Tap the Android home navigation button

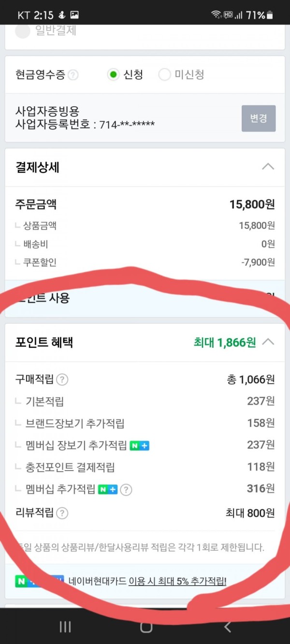146,627
